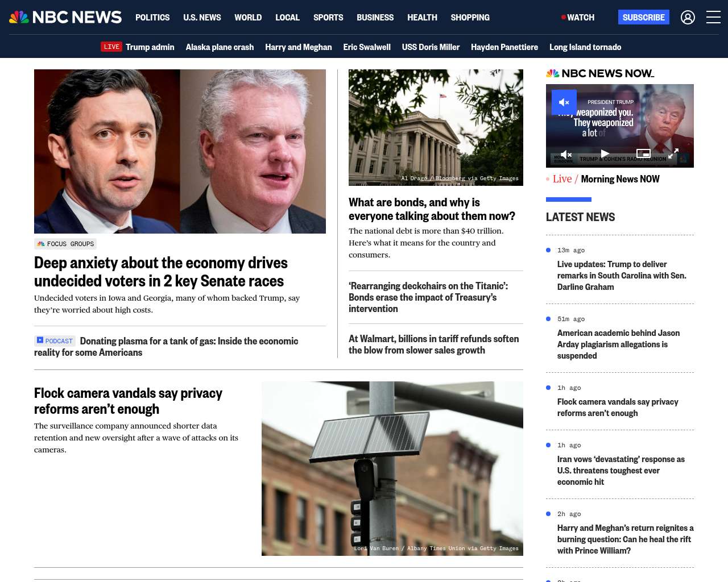Unmute video using the blue speaker button
Image resolution: width=728 pixels, height=582 pixels.
pos(564,102)
